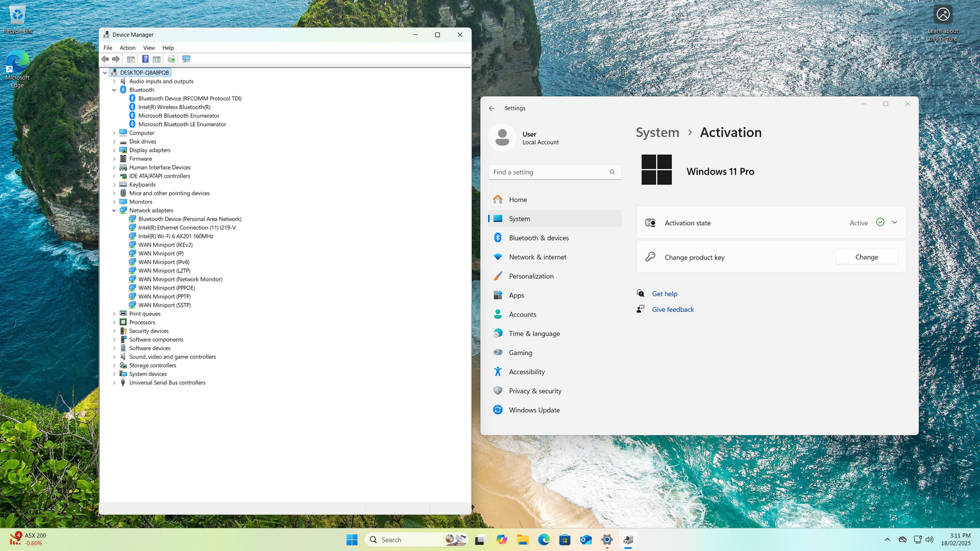Image resolution: width=980 pixels, height=551 pixels.
Task: Open Home in Settings sidebar
Action: point(555,200)
